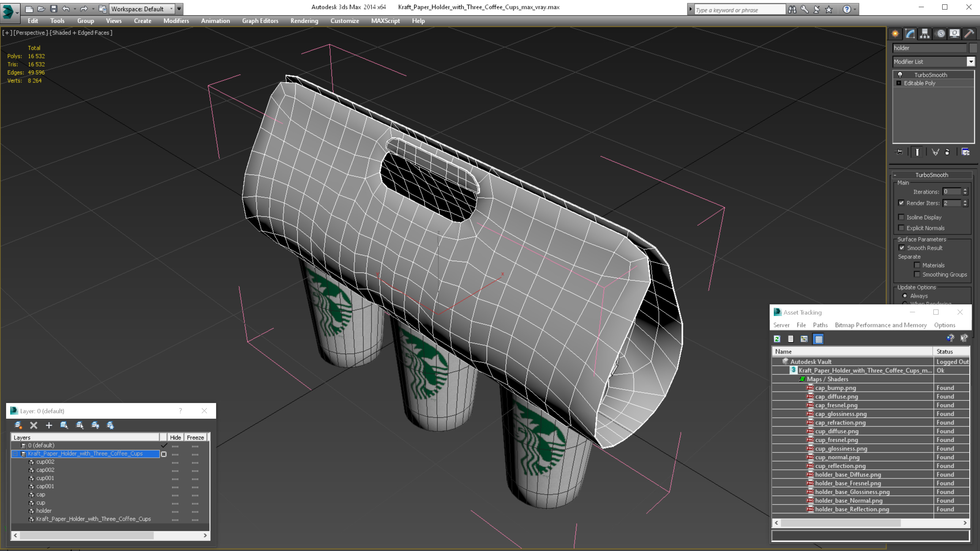
Task: Click Highlight selected objects' layers icon
Action: pyautogui.click(x=80, y=425)
